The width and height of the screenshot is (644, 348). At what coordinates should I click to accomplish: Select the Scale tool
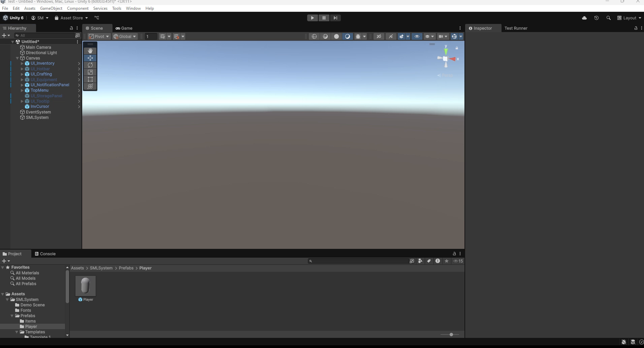[x=90, y=72]
